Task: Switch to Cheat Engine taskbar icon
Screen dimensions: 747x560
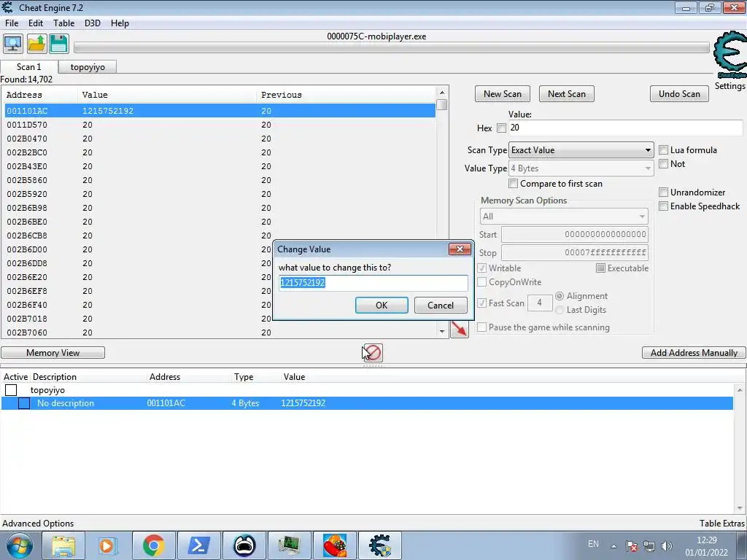Action: click(x=379, y=545)
